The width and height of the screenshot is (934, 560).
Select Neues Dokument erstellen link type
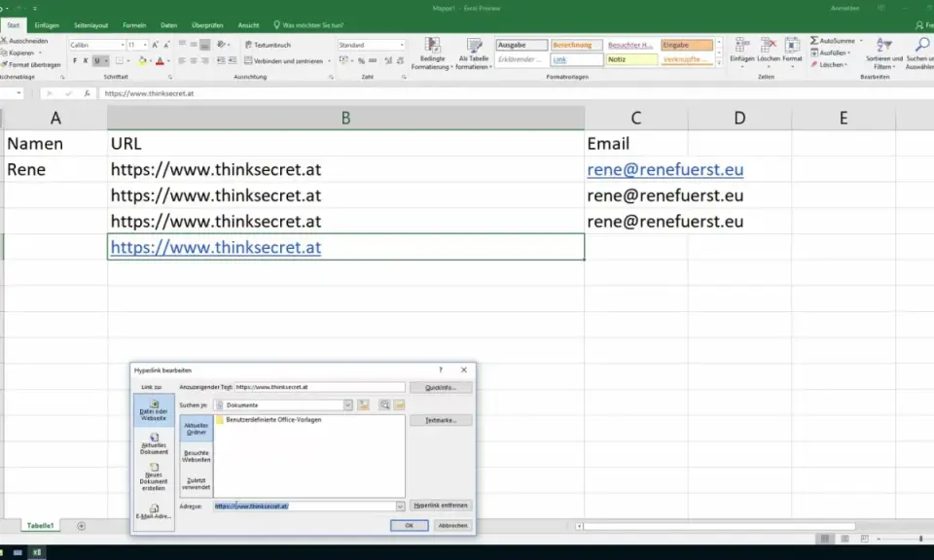coord(154,477)
